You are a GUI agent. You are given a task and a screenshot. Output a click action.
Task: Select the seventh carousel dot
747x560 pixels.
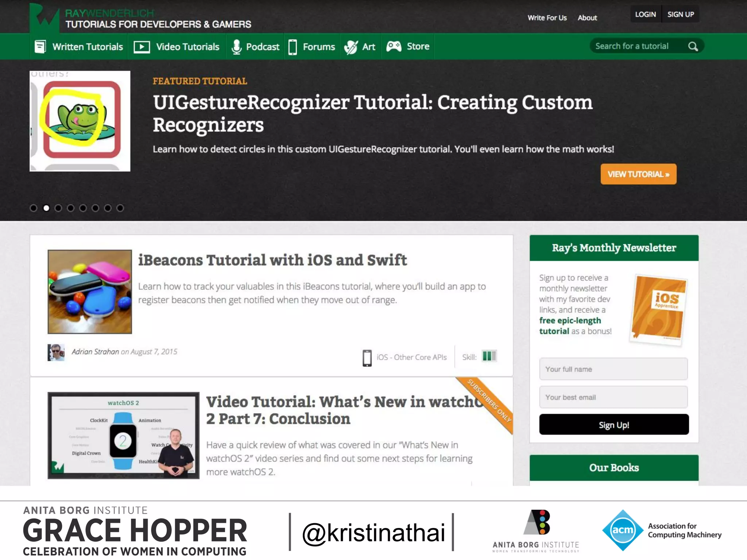[108, 208]
